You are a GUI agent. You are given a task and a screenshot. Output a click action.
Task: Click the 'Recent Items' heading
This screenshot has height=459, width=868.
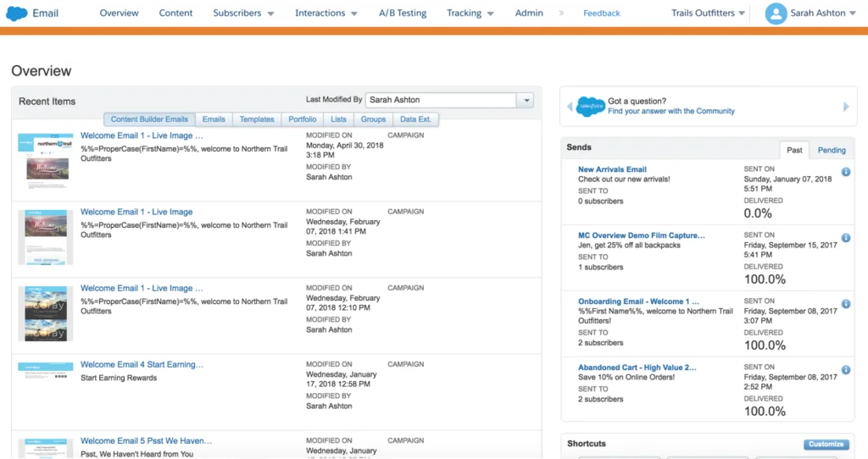coord(47,102)
